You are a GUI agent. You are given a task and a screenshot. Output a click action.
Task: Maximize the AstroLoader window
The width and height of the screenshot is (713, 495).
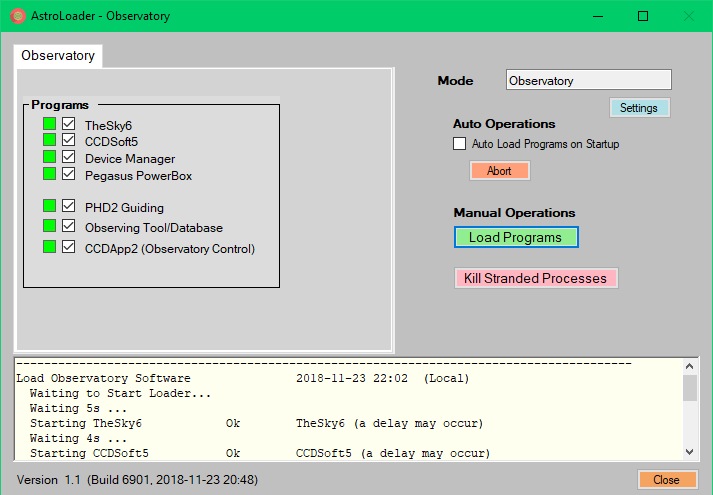tap(643, 16)
